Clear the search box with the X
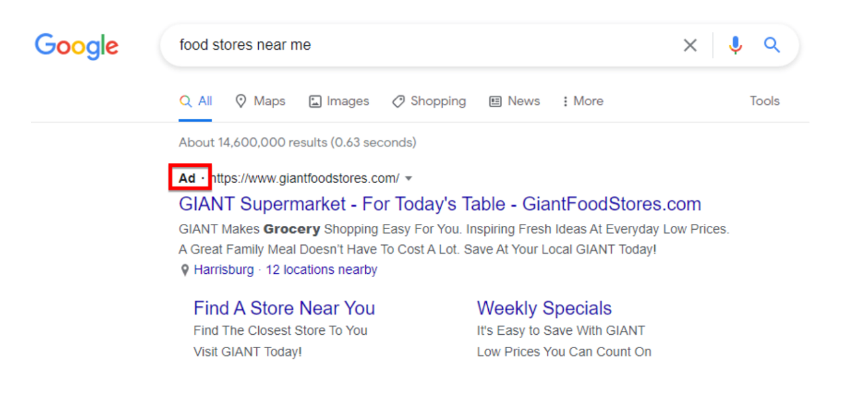 (x=690, y=45)
